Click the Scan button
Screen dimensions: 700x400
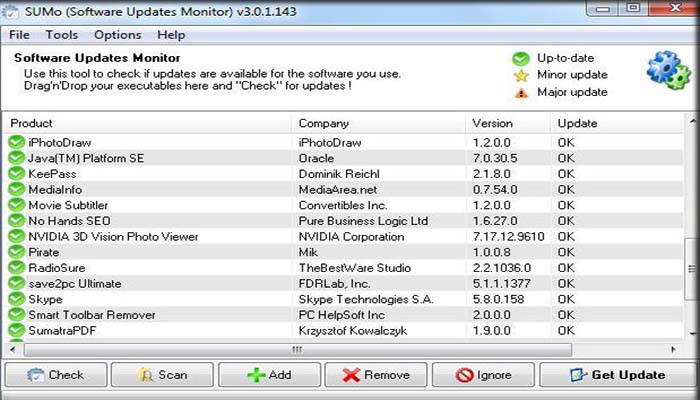162,375
